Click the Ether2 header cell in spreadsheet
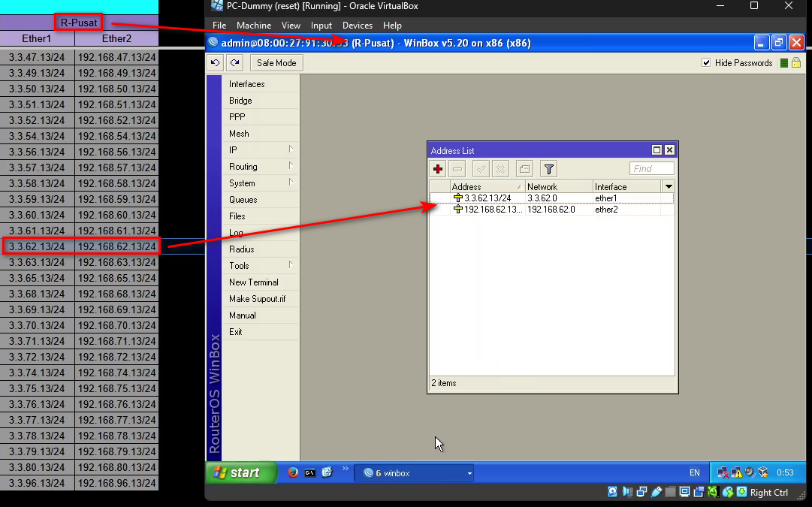812x507 pixels. pos(117,38)
